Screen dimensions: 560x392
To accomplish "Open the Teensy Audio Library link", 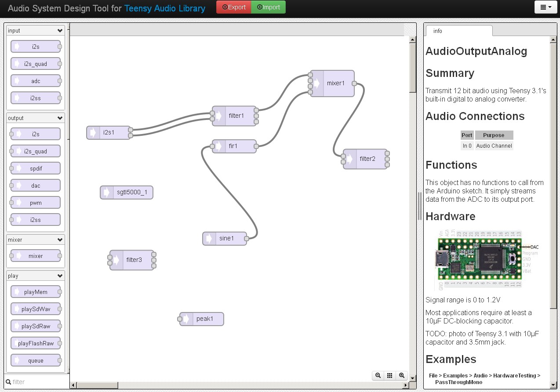I will [x=165, y=8].
